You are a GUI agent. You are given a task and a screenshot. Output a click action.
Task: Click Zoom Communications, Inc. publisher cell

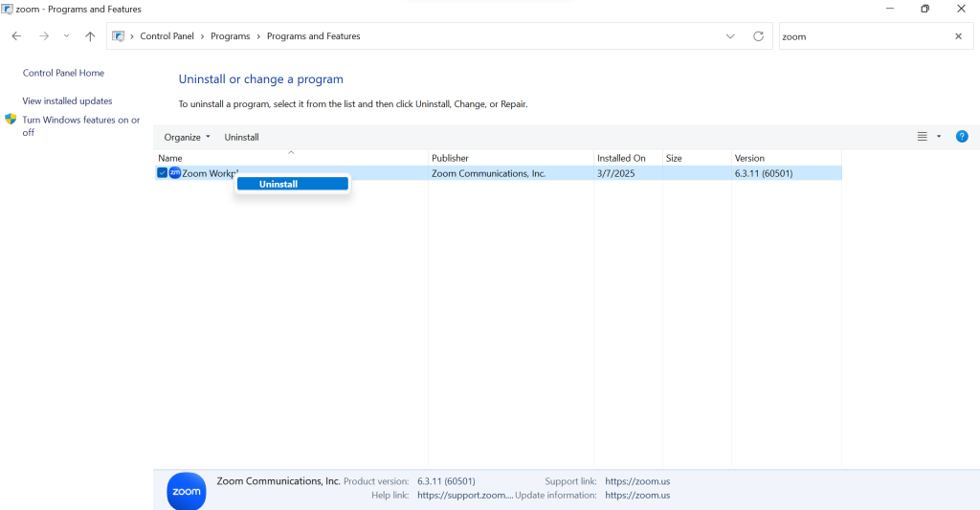point(489,173)
